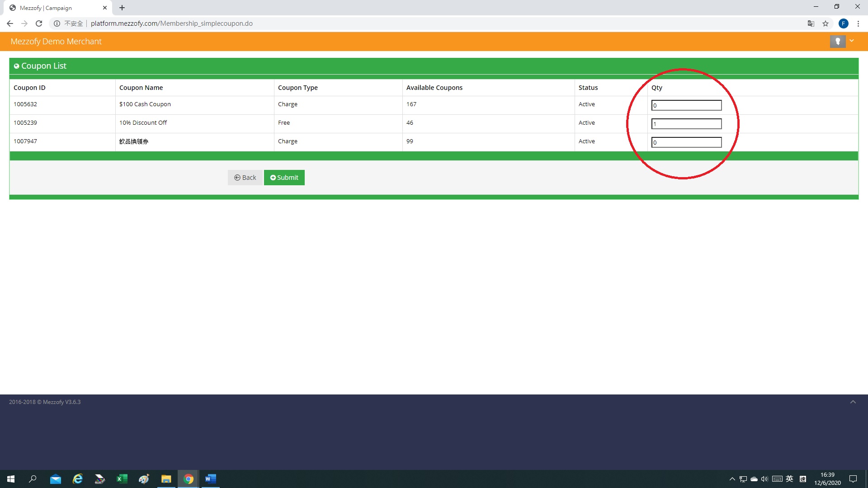Click Qty field for 10% Discount Off

tap(686, 124)
